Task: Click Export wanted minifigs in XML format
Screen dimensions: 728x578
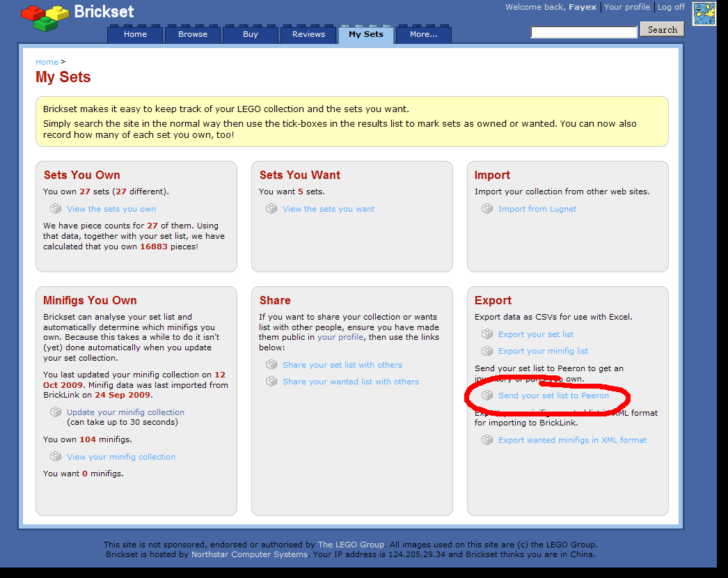Action: 573,441
